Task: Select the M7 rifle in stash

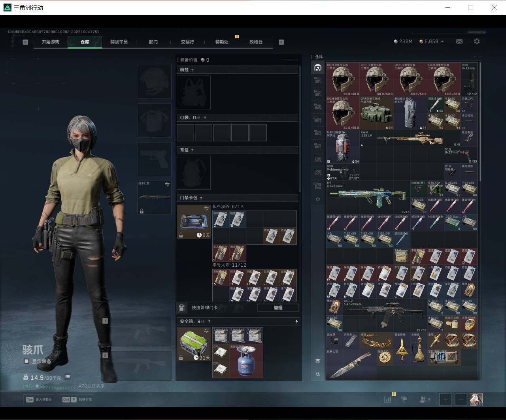Action: (368, 197)
